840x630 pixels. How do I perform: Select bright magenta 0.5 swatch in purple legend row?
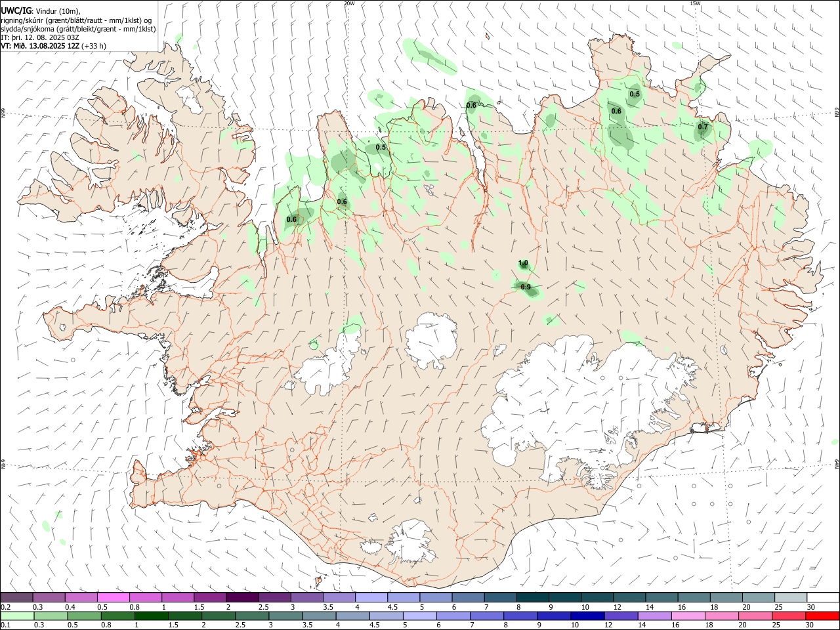point(114,597)
